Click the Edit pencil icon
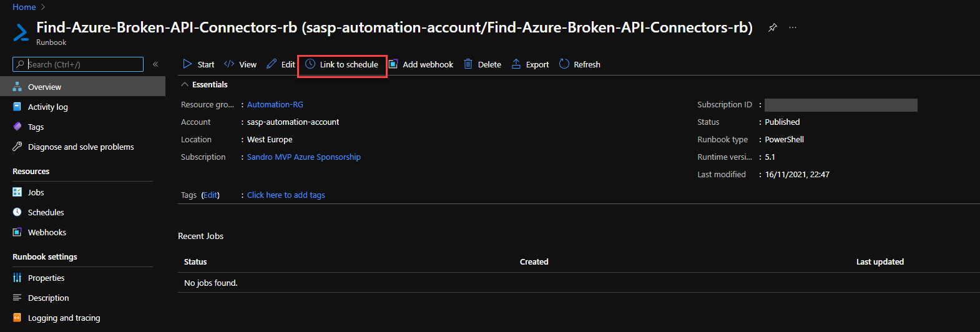 [x=272, y=64]
